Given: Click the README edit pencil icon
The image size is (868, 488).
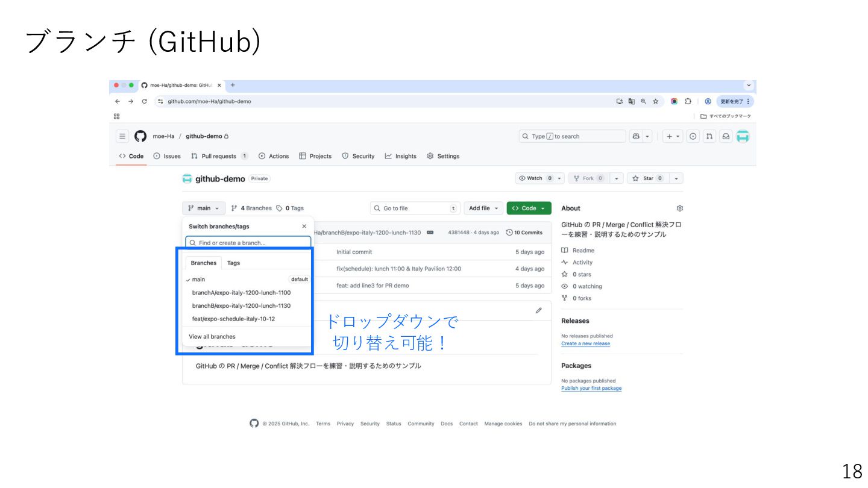Looking at the screenshot, I should 538,311.
